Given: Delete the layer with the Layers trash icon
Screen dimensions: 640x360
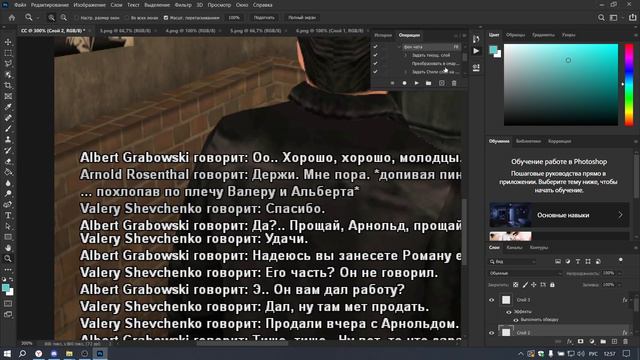Looking at the screenshot, I should click(x=625, y=341).
